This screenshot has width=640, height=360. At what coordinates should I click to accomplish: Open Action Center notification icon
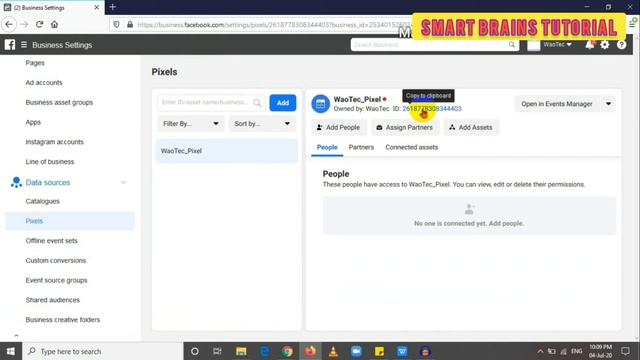click(625, 351)
